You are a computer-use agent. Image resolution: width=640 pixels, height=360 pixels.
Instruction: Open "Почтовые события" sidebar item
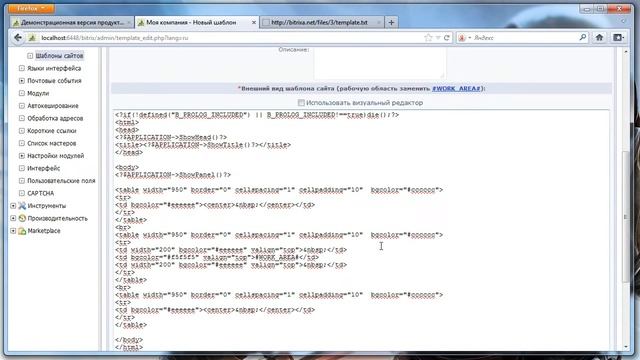coord(54,81)
